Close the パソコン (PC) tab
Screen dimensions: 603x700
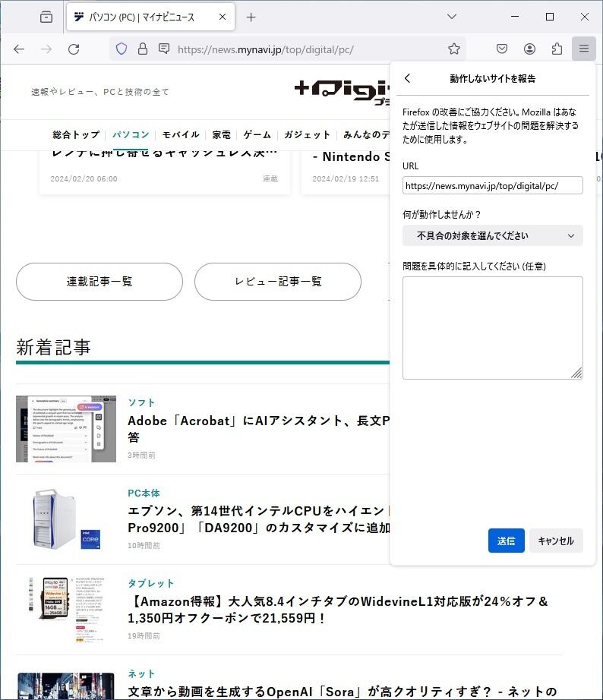coord(223,17)
